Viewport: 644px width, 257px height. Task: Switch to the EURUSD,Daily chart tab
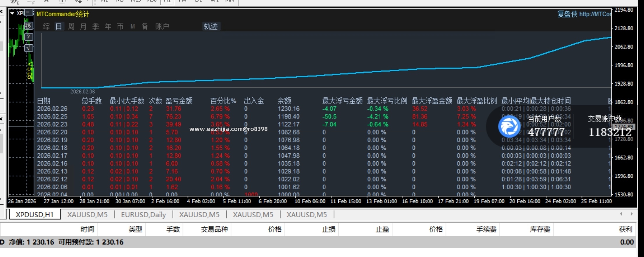tap(143, 215)
